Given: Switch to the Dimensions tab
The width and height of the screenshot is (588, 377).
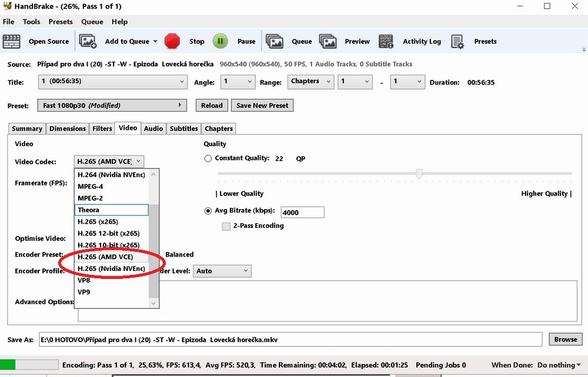Looking at the screenshot, I should 68,129.
